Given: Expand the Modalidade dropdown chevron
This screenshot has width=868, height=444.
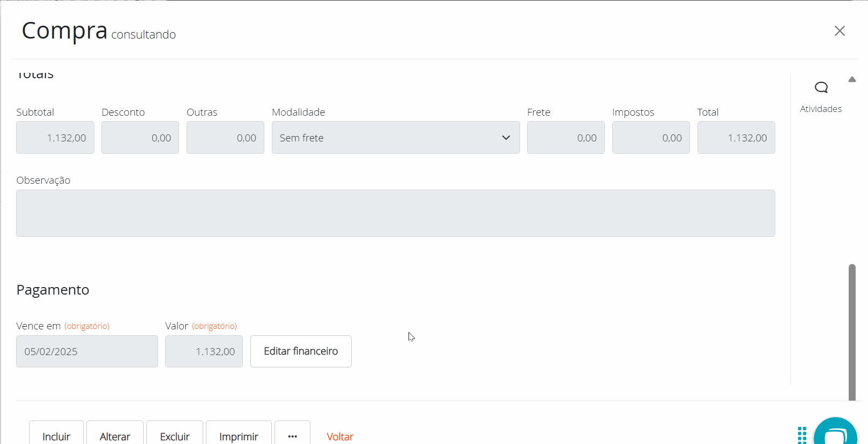Looking at the screenshot, I should [x=506, y=138].
